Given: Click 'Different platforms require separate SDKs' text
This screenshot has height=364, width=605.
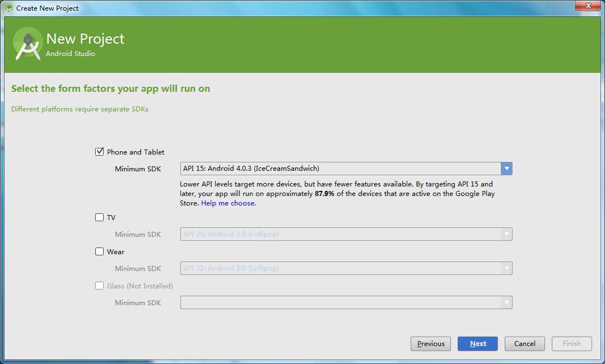Looking at the screenshot, I should tap(80, 109).
